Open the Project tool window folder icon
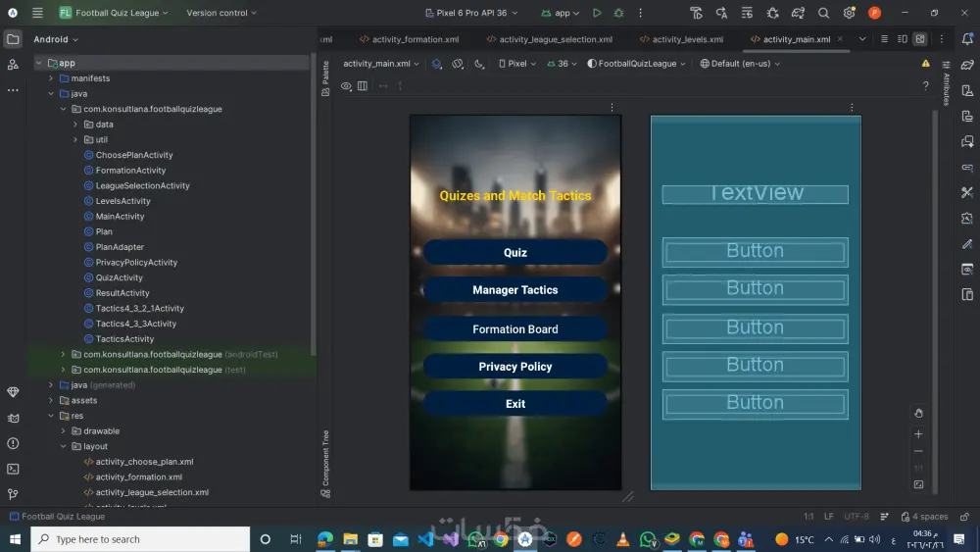 click(x=13, y=39)
